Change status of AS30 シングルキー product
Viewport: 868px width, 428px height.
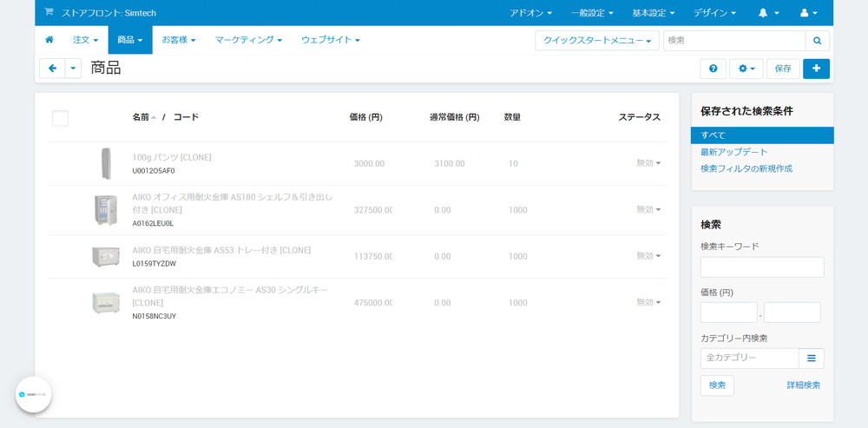(648, 302)
